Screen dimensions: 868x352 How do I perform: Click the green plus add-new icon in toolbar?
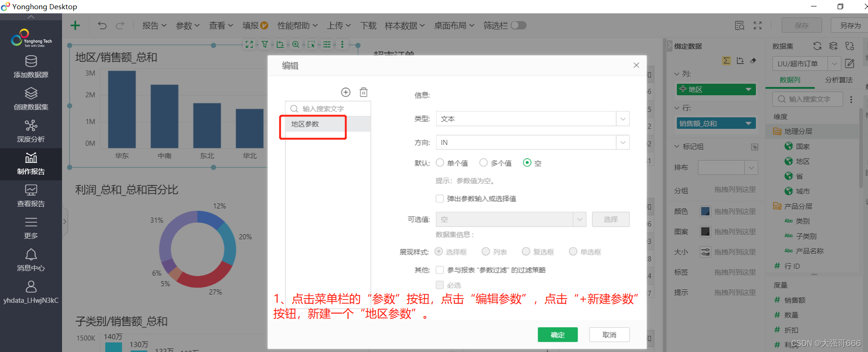(75, 25)
